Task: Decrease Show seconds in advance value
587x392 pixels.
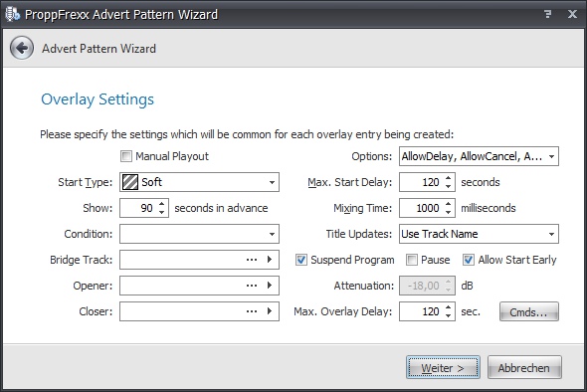Action: (x=162, y=212)
